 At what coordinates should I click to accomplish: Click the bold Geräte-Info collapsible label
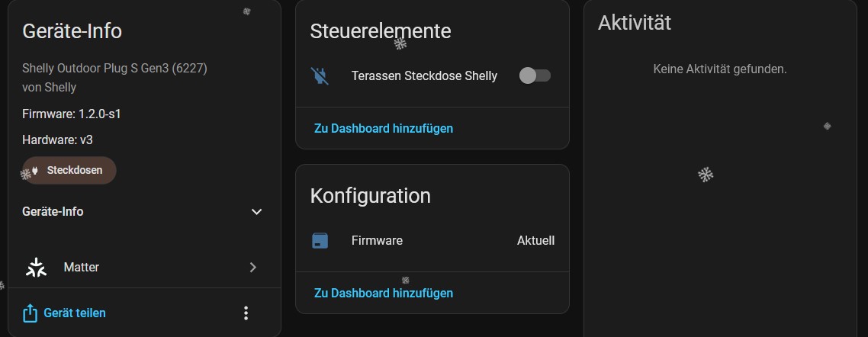click(53, 212)
